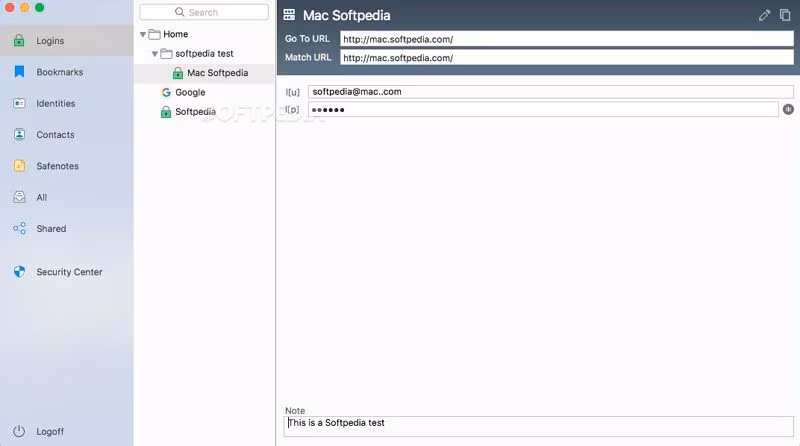
Task: Click the Identities card icon
Action: [19, 103]
